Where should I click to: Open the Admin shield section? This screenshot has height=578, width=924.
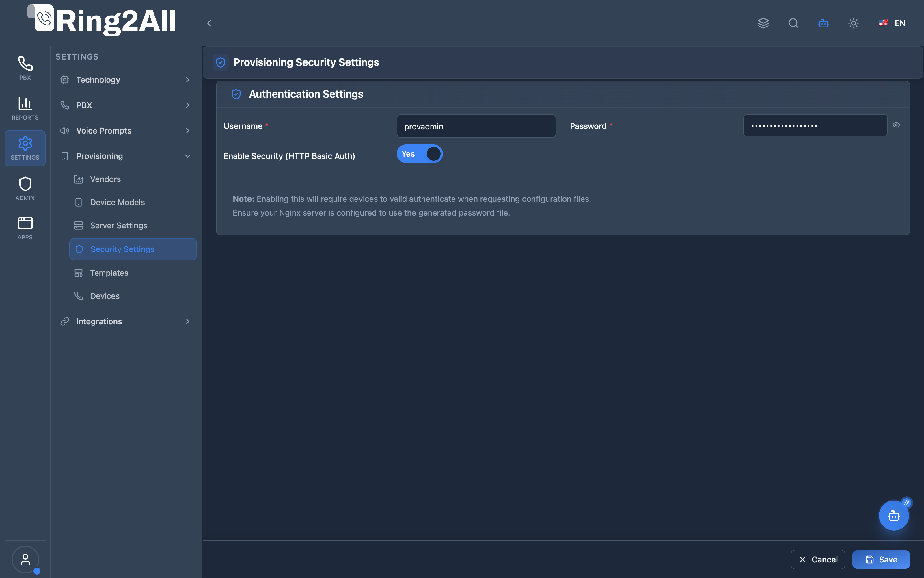(x=25, y=188)
